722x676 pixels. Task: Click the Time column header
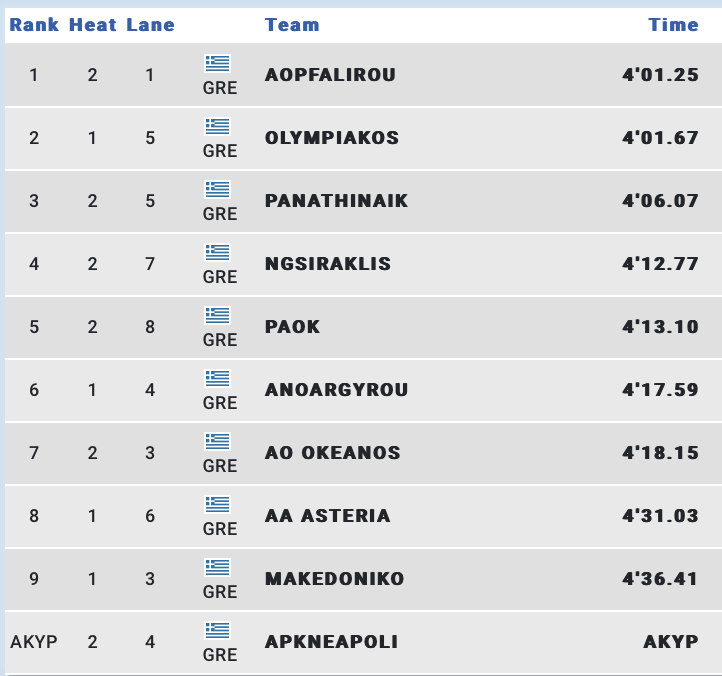pos(673,25)
